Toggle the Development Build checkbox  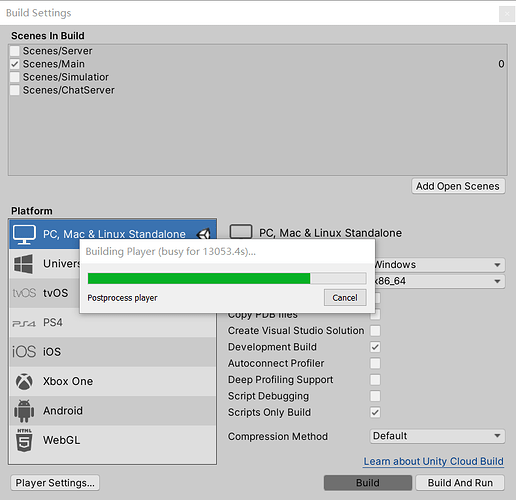point(375,347)
